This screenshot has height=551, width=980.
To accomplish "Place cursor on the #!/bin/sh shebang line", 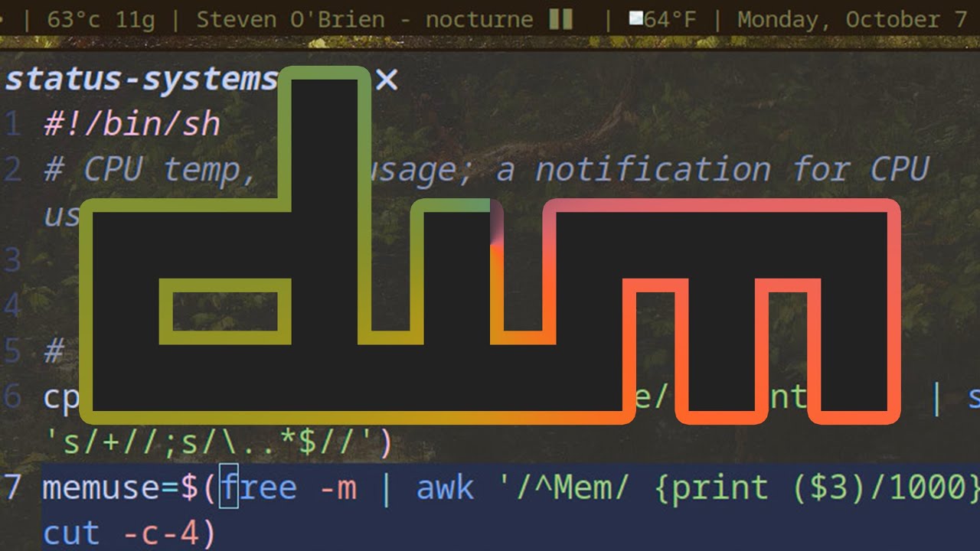I will [132, 124].
